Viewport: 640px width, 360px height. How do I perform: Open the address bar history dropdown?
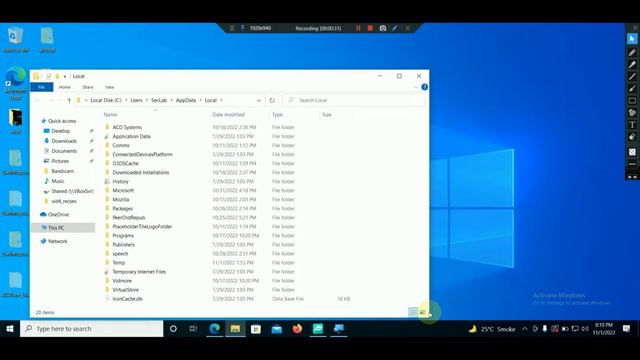pyautogui.click(x=259, y=100)
